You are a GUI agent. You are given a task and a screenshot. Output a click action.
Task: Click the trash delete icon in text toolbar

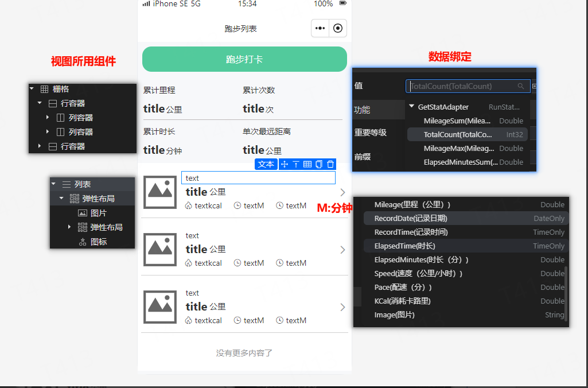click(330, 164)
